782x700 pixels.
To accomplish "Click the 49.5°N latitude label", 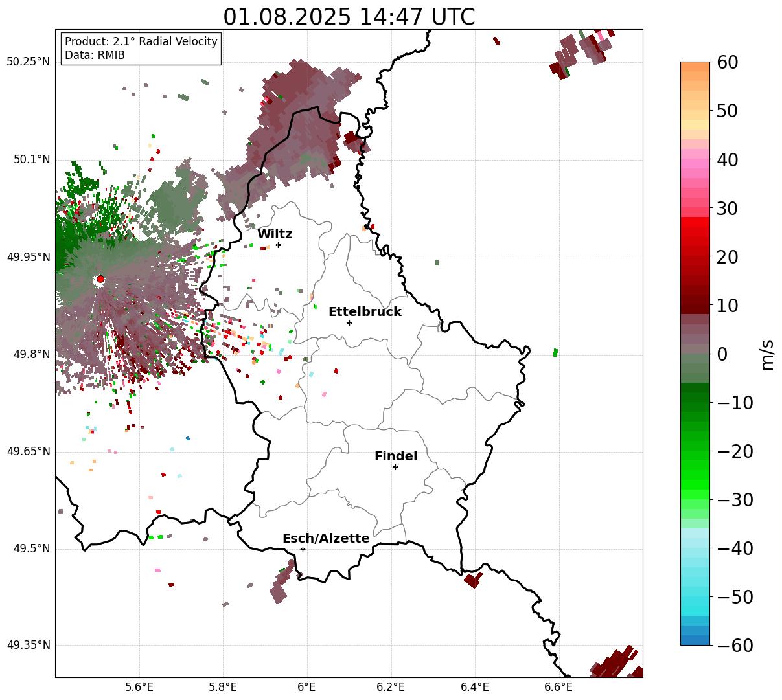I will coord(31,548).
